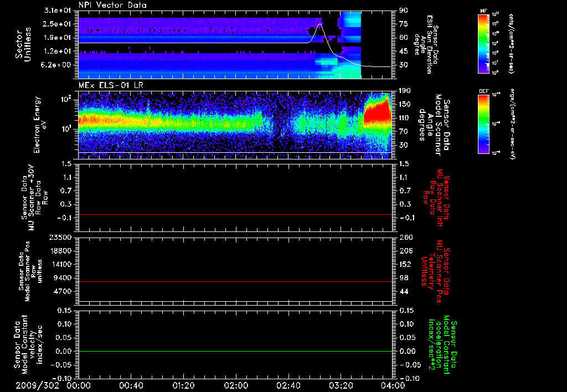Click the 'MU Scanner +30V Raw Data' axis label

click(34, 198)
